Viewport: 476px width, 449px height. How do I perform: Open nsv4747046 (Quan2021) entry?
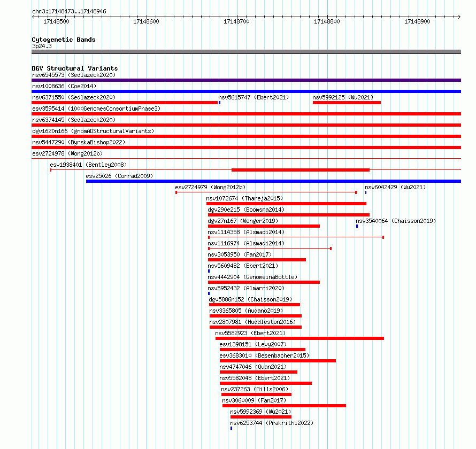click(x=253, y=367)
